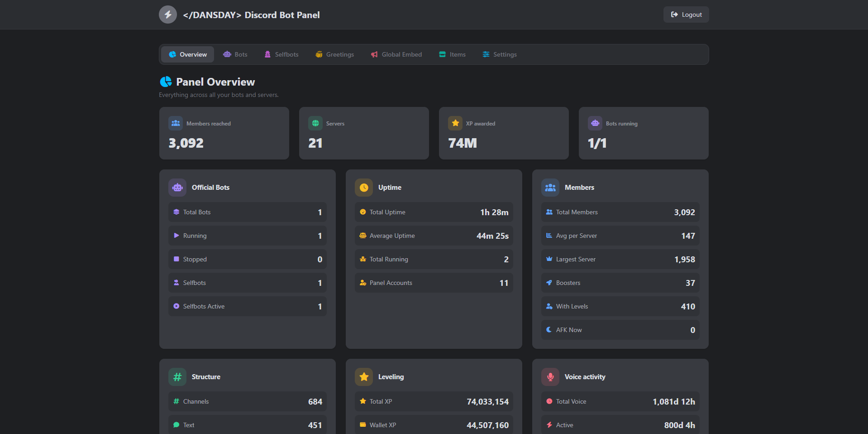
Task: Click the Members reached people icon
Action: [176, 123]
